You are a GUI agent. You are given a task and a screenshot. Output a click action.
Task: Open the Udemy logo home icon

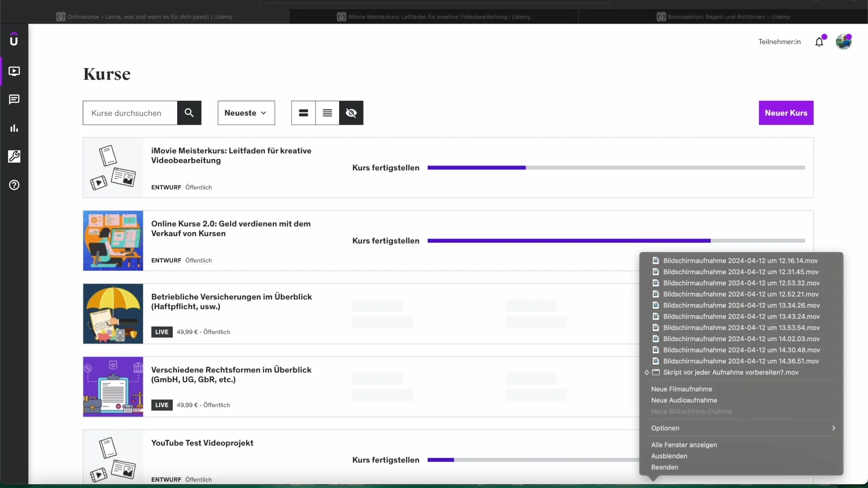[14, 40]
